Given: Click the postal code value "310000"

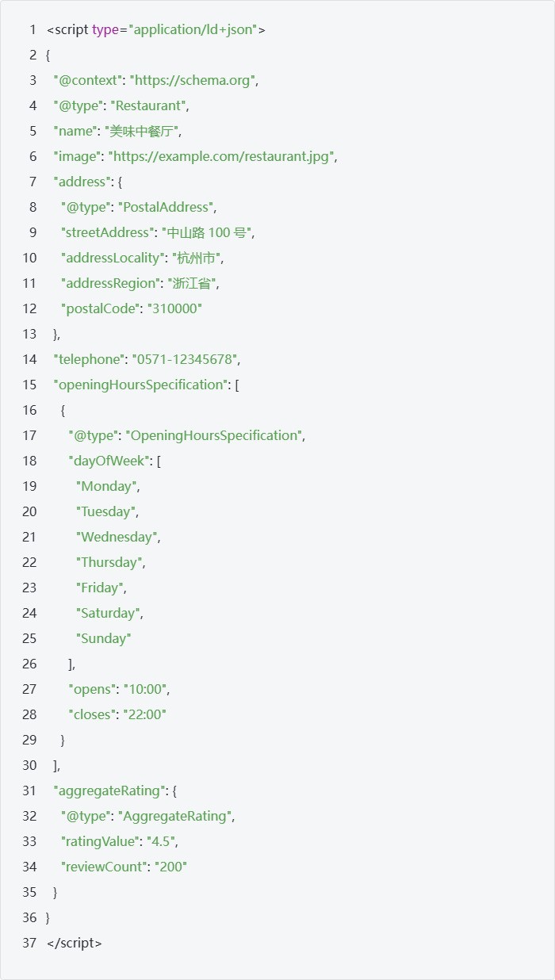Looking at the screenshot, I should 174,308.
